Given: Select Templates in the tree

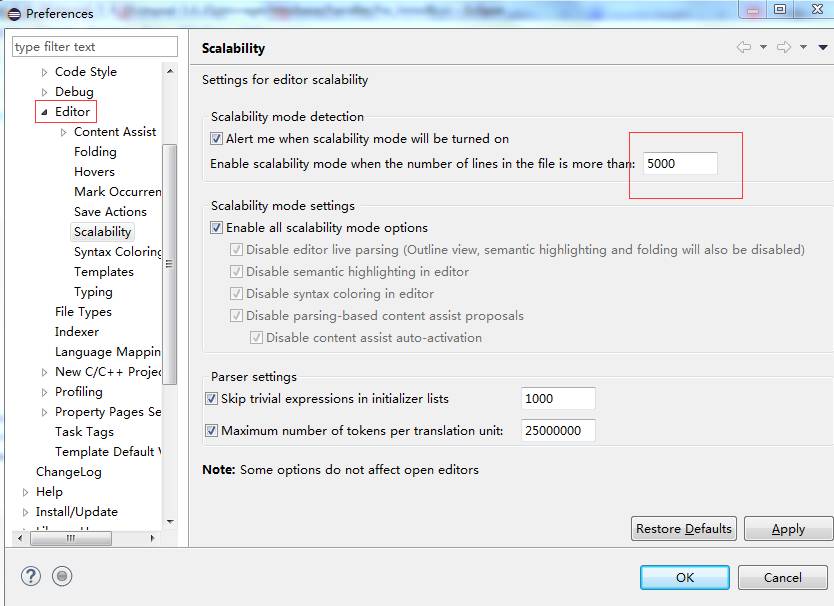Looking at the screenshot, I should (x=104, y=272).
